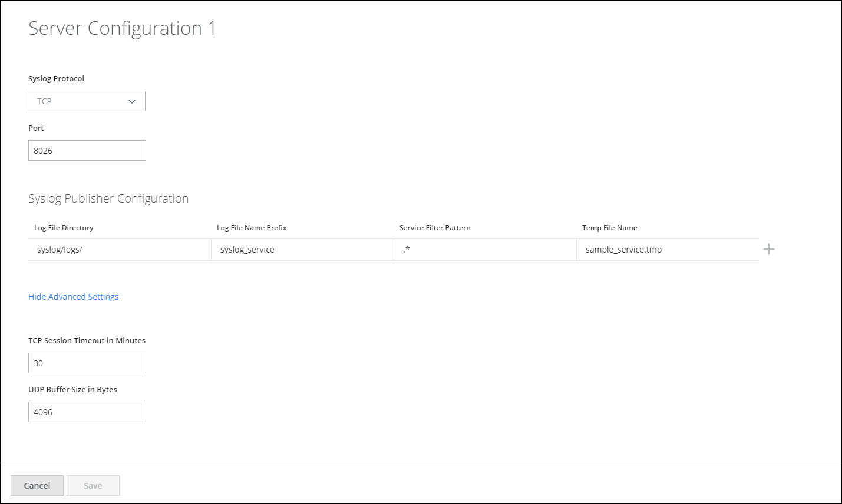Focus the TCP Session Timeout field
This screenshot has width=842, height=504.
tap(87, 363)
